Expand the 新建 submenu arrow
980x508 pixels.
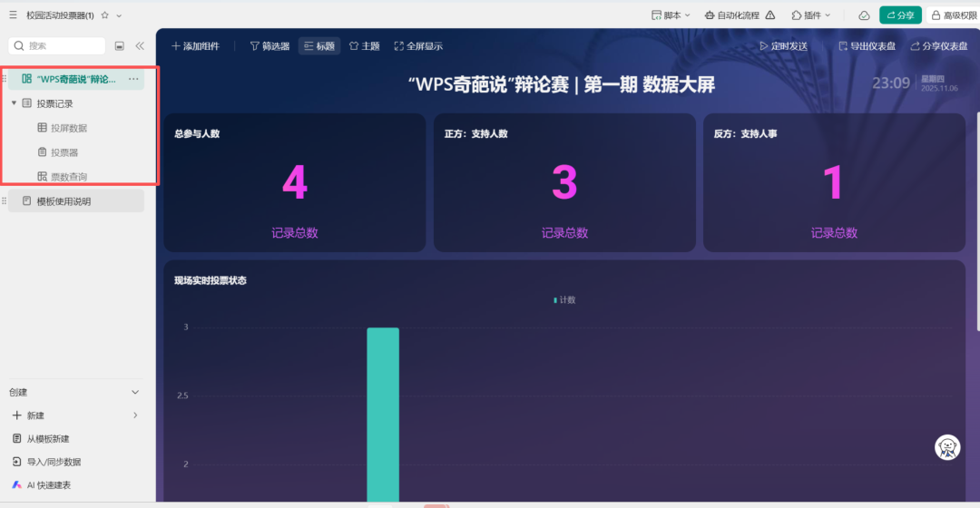pyautogui.click(x=135, y=415)
